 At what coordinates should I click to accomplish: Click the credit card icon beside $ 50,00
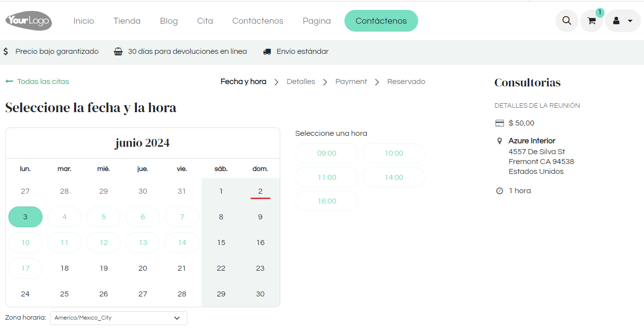click(499, 123)
